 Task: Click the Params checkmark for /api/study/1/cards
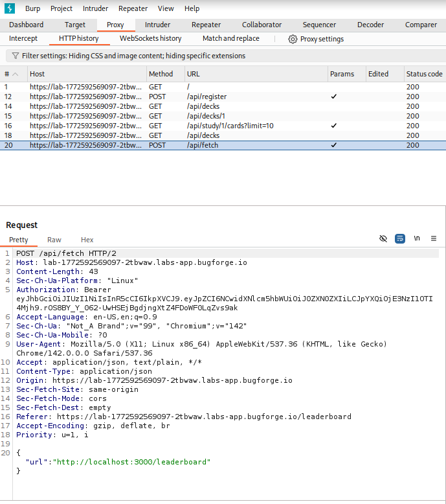pos(333,126)
